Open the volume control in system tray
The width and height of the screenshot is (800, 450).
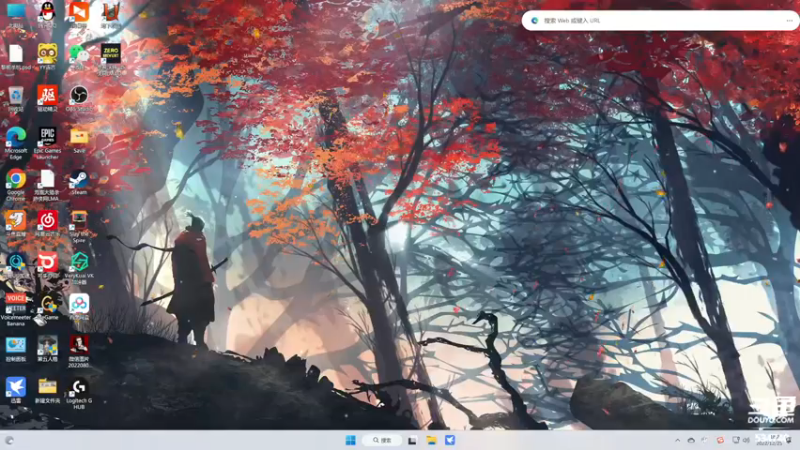746,440
